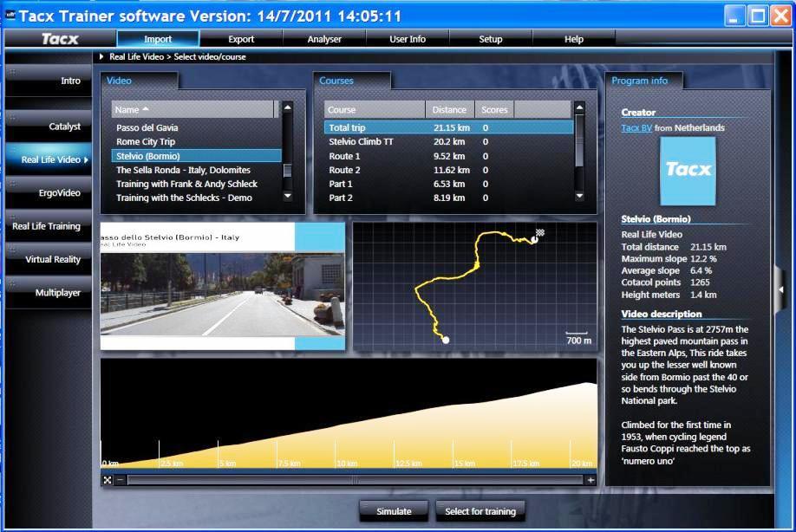Open the User Info menu
This screenshot has height=532, width=796.
[x=408, y=39]
